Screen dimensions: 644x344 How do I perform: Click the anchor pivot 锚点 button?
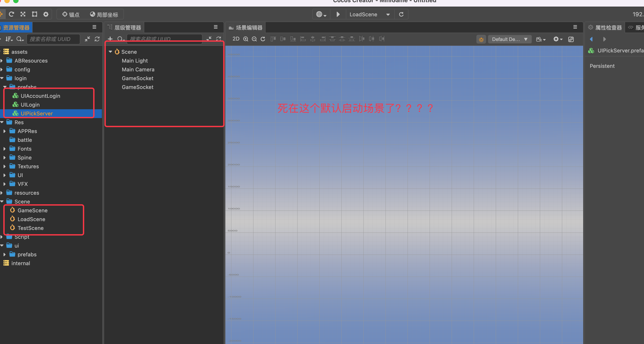(71, 15)
